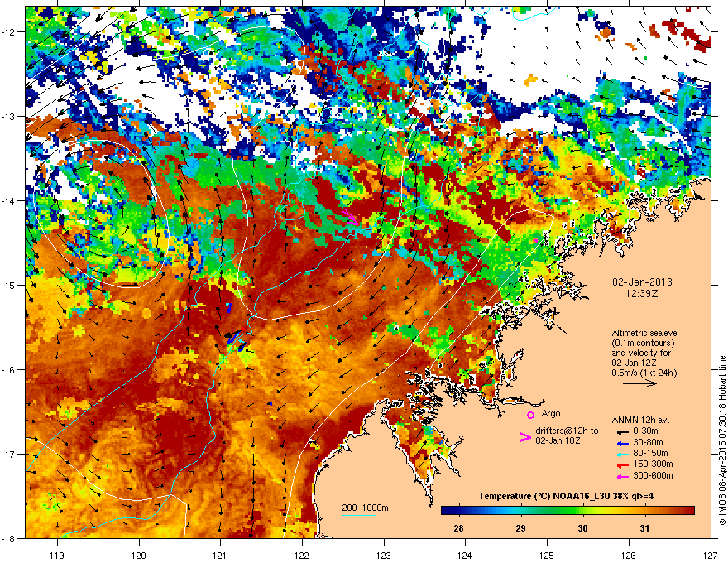Click the latitude axis label '-13'
This screenshot has width=728, height=563.
point(8,117)
